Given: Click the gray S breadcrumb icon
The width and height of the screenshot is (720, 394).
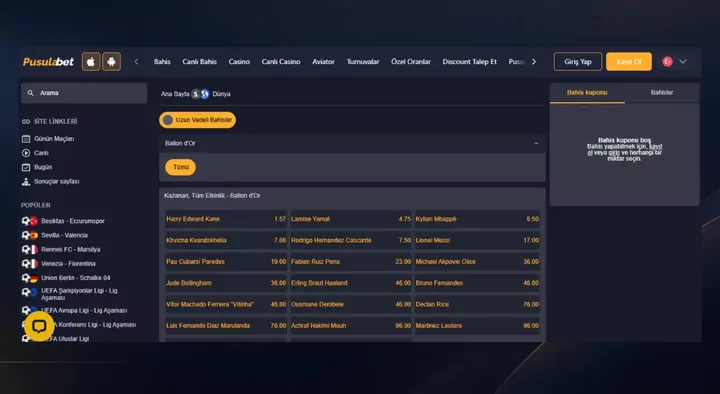Looking at the screenshot, I should coord(196,94).
